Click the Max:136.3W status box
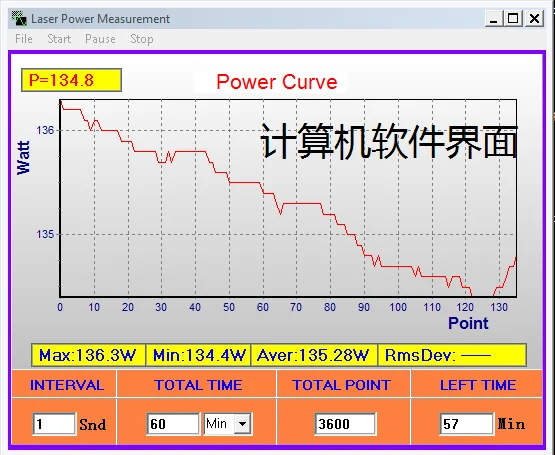 pos(88,355)
